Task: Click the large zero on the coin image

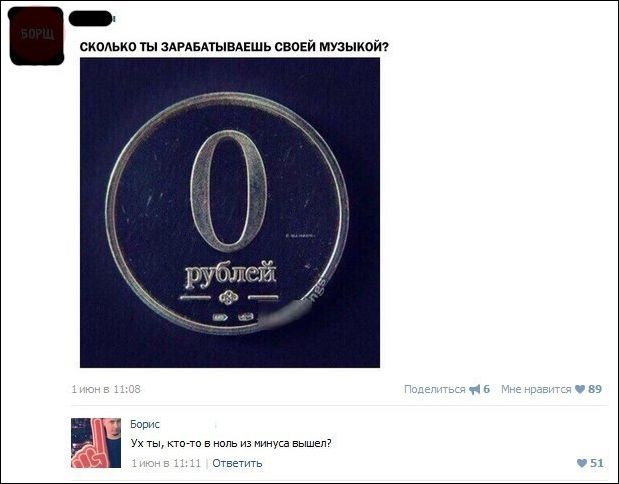Action: [229, 191]
